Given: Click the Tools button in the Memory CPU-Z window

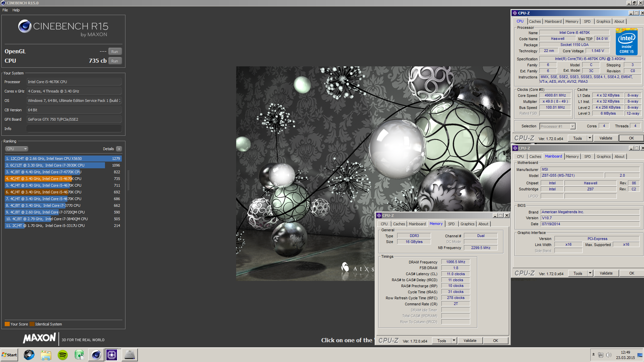Looking at the screenshot, I should [442, 341].
